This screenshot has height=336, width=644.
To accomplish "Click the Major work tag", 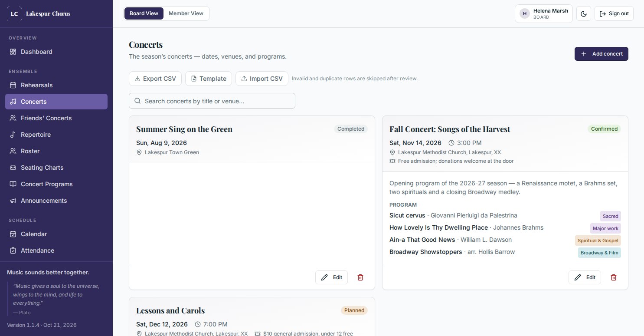I will 605,228.
